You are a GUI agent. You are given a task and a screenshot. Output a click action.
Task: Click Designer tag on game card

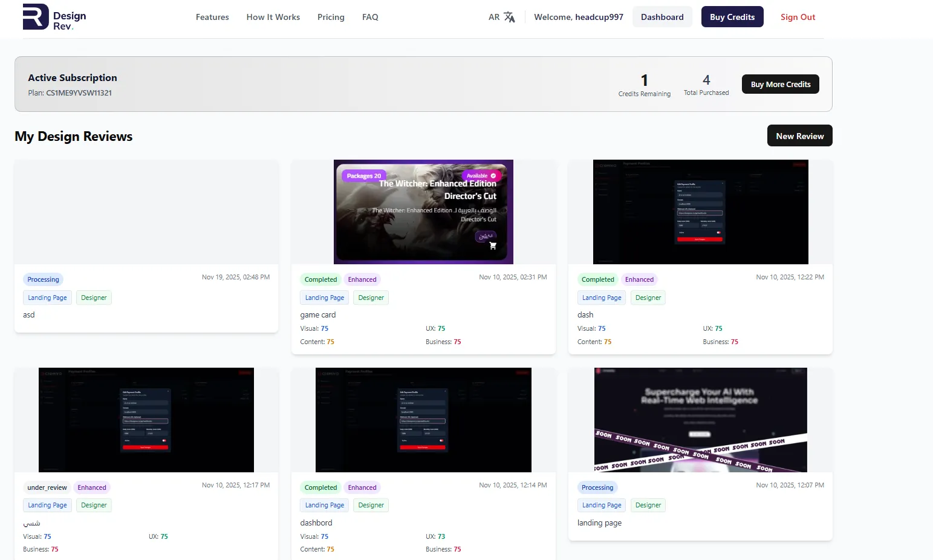point(371,298)
